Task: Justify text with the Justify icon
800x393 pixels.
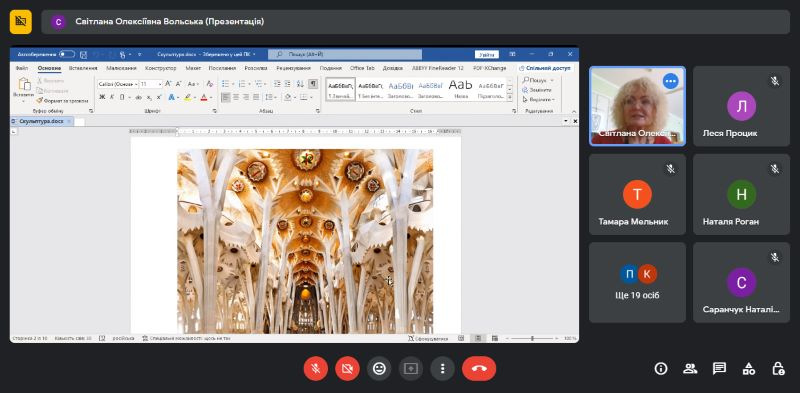Action: click(x=256, y=97)
